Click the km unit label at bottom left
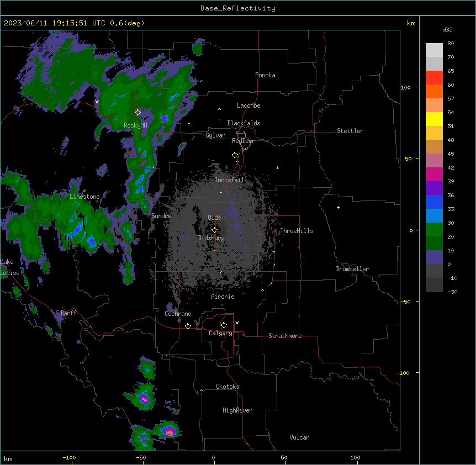 click(x=8, y=458)
